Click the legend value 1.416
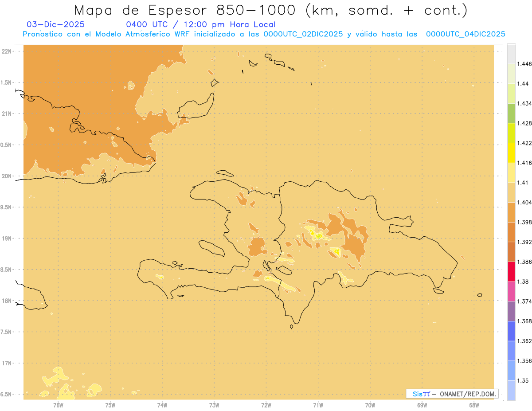Screen dimensions: 532x411 pos(524,163)
